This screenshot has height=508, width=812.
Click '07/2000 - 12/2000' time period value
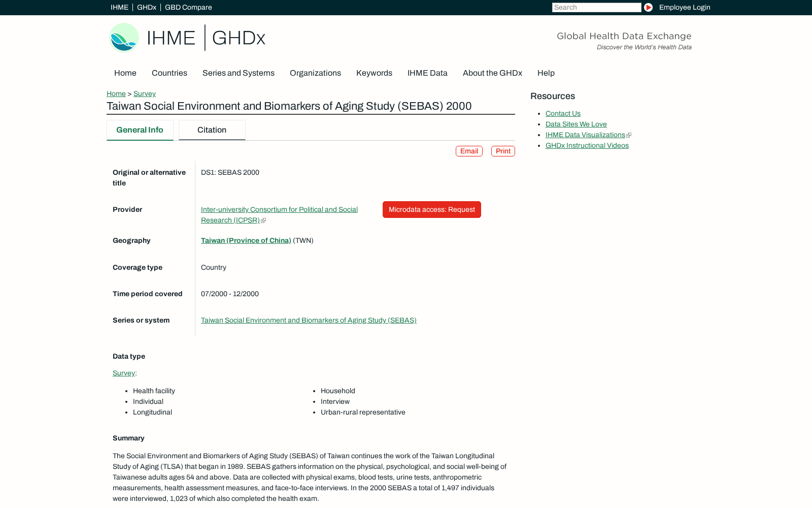(230, 294)
